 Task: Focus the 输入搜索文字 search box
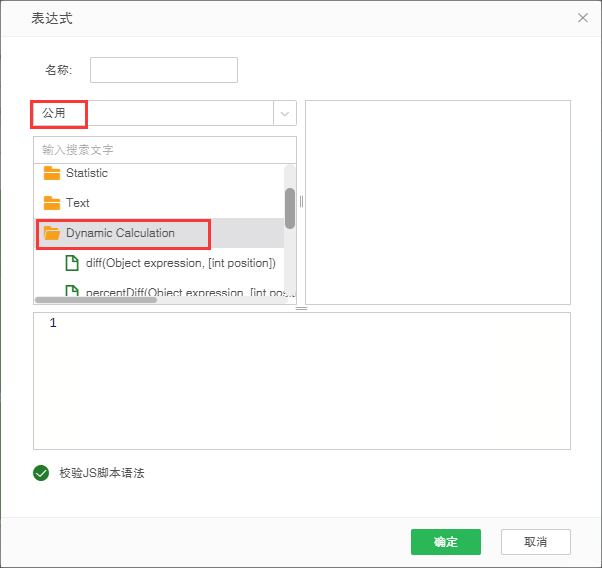pos(164,150)
